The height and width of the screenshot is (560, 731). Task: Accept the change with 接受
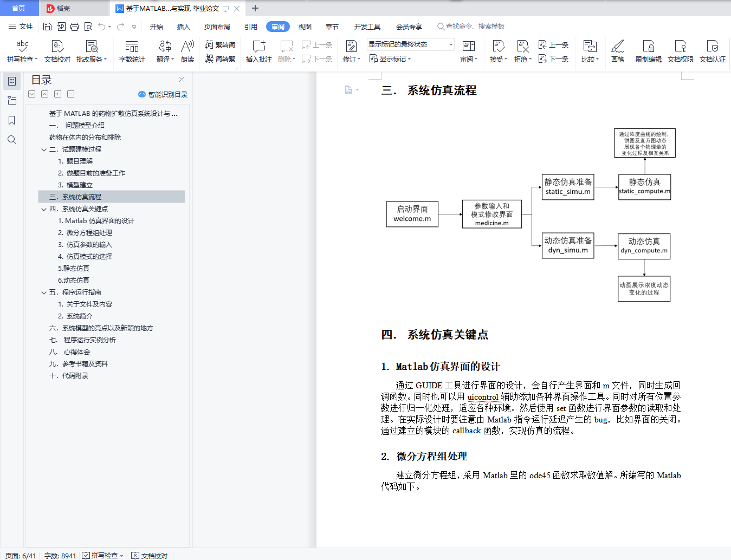499,51
